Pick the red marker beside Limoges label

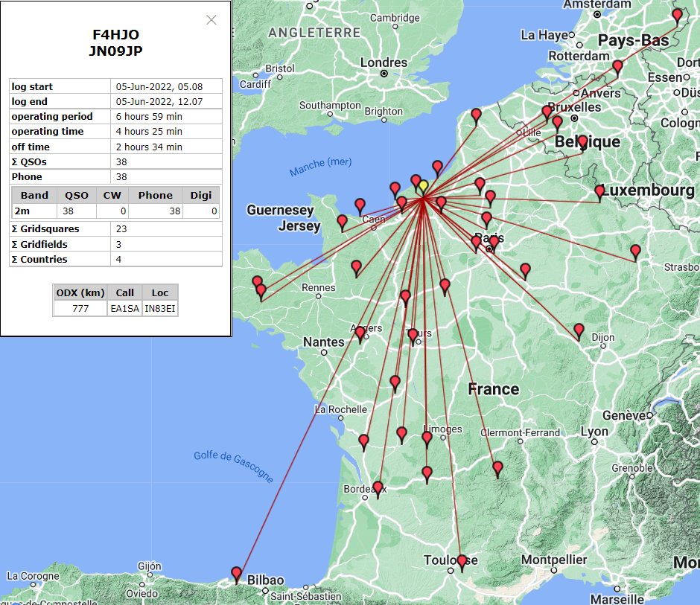tap(427, 440)
